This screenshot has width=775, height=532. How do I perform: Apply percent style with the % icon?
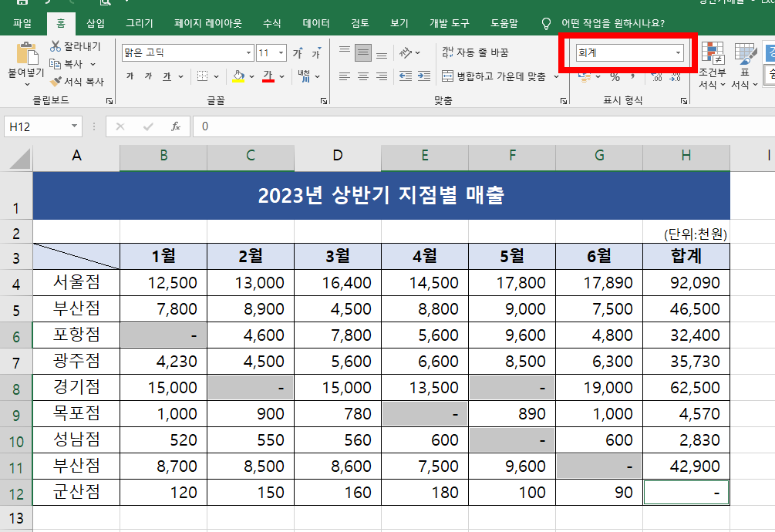click(x=615, y=76)
